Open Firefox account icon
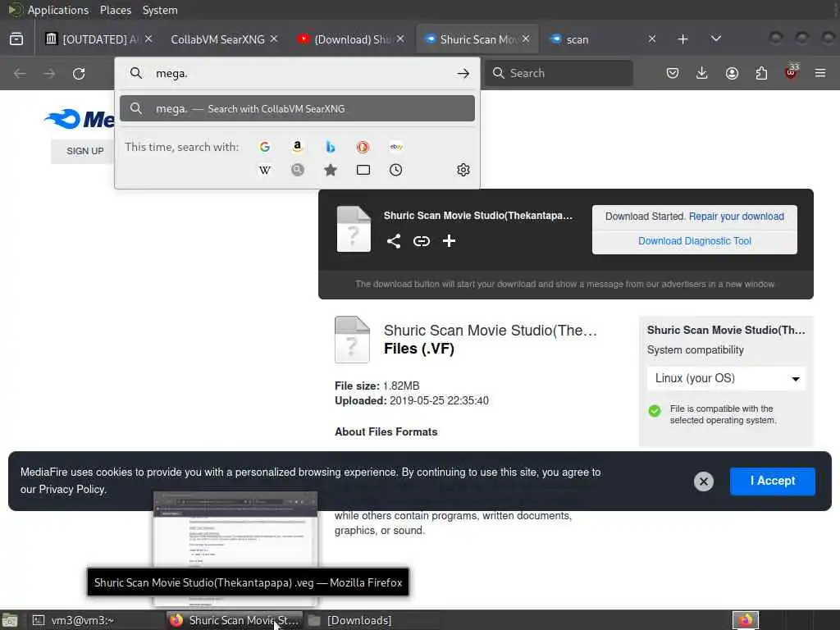 732,73
